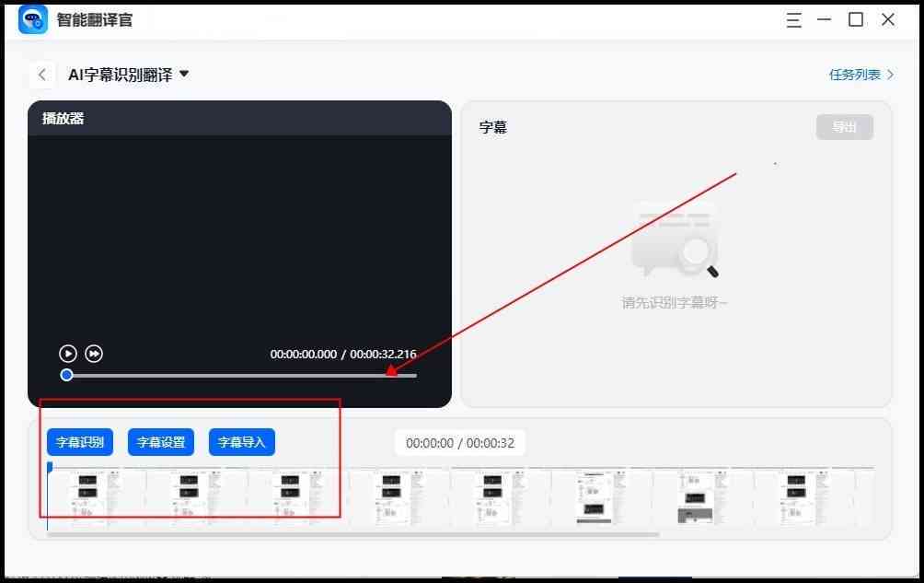Click the 智能翻译官 app logo icon
Viewport: 924px width, 583px height.
click(x=33, y=20)
